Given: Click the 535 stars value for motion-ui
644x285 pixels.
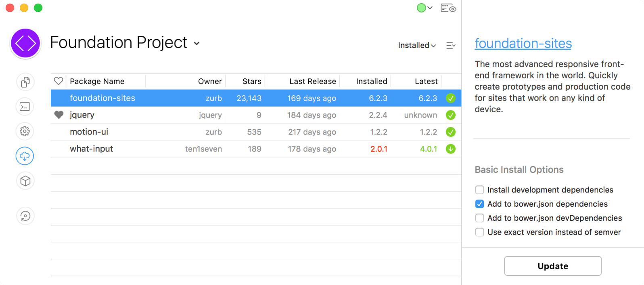Looking at the screenshot, I should 254,132.
